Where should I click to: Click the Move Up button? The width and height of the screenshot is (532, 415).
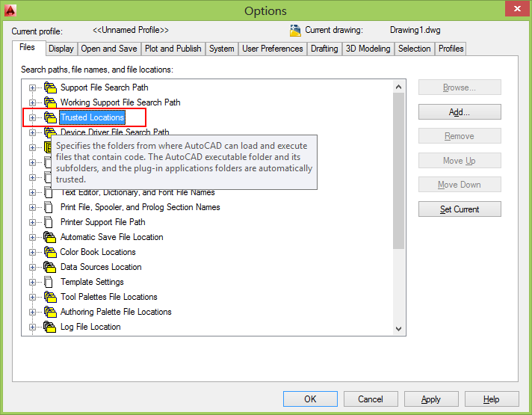point(460,161)
